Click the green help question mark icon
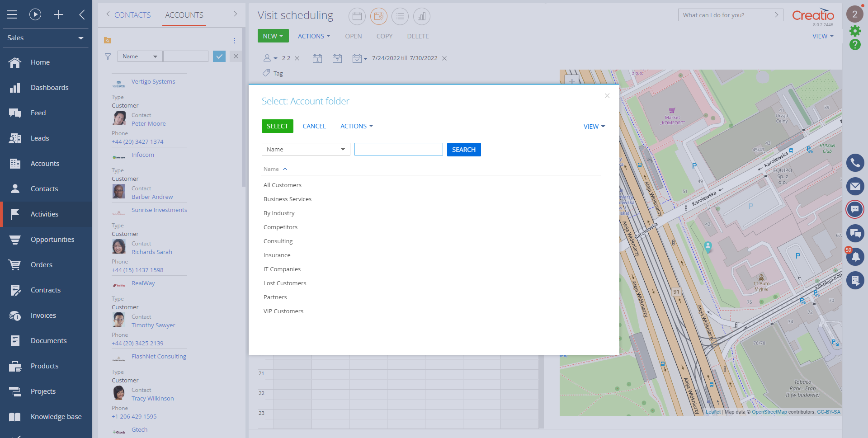The width and height of the screenshot is (868, 438). pos(854,44)
